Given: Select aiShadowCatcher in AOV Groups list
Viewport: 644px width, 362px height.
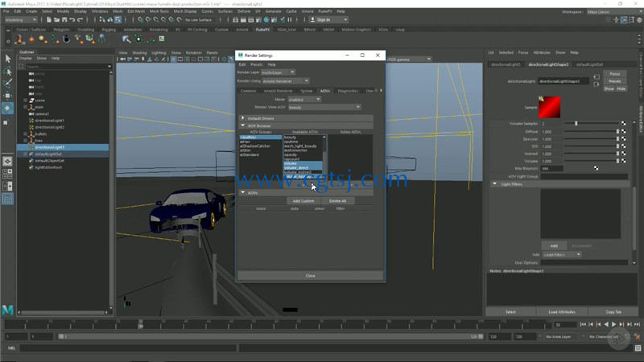Looking at the screenshot, I should point(255,146).
